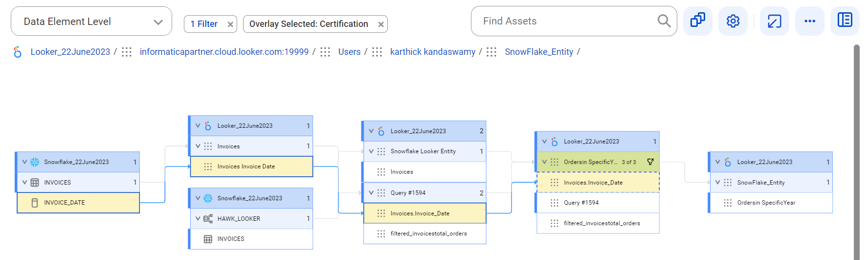Viewport: 868px width, 260px height.
Task: Select INVOICES table under HAWK_LOOKER
Action: click(x=251, y=239)
